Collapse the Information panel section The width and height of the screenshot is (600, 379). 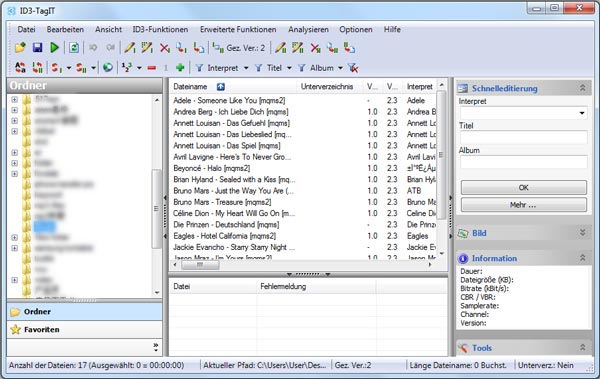pos(582,258)
